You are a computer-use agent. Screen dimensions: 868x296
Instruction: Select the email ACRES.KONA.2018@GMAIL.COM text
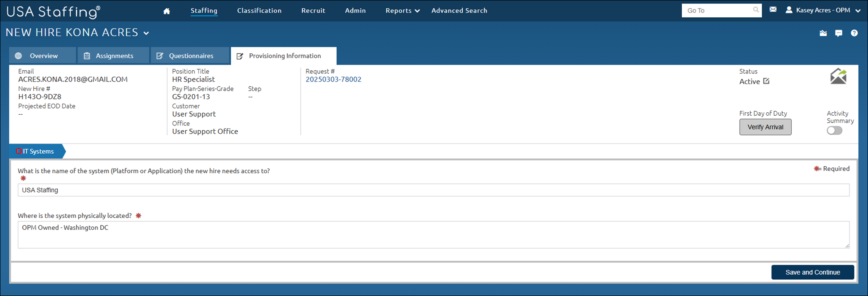coord(73,79)
